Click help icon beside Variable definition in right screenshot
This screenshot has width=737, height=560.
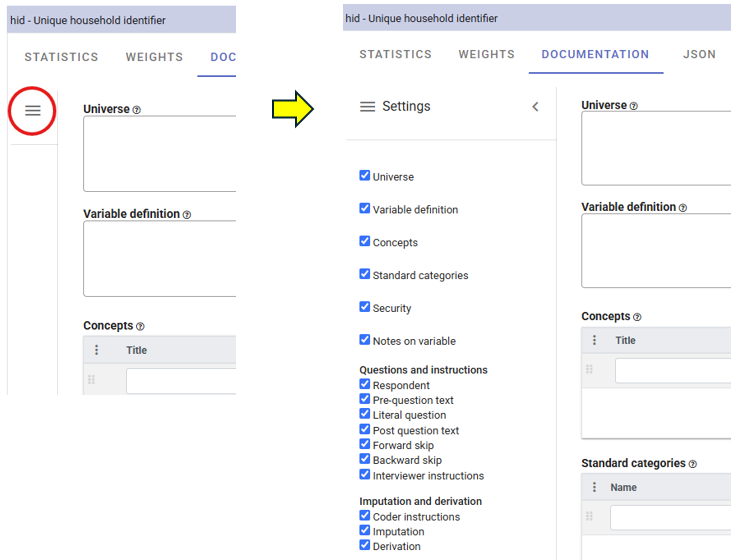click(x=683, y=208)
